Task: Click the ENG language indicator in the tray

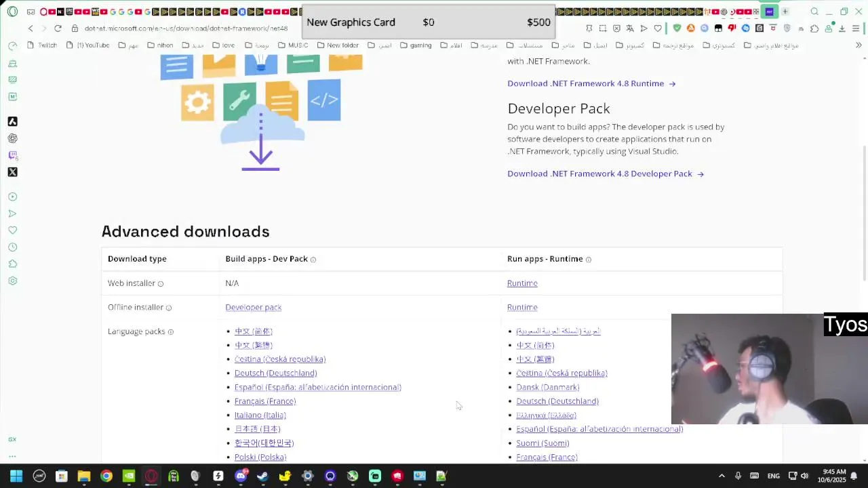Action: (x=773, y=476)
